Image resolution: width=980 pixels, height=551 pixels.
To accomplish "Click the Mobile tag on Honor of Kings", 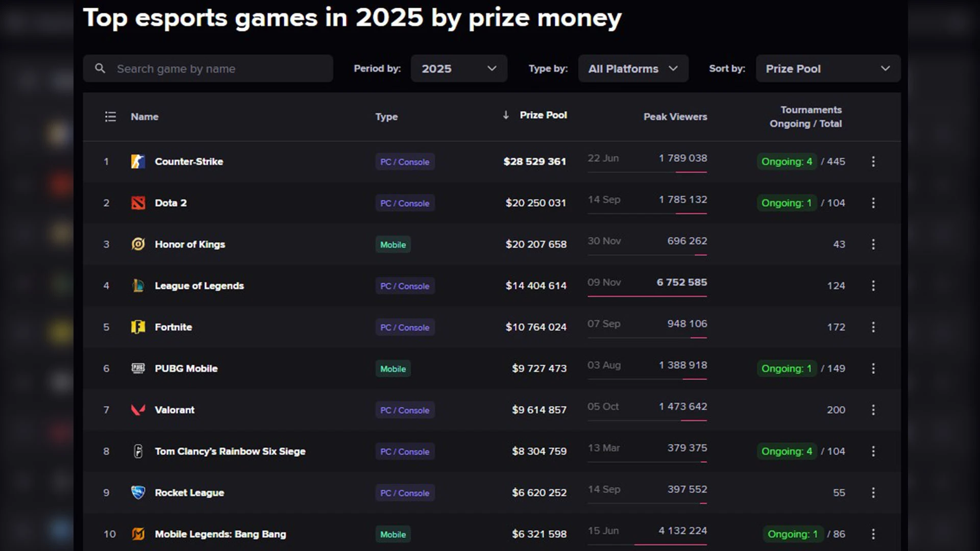I will point(393,244).
